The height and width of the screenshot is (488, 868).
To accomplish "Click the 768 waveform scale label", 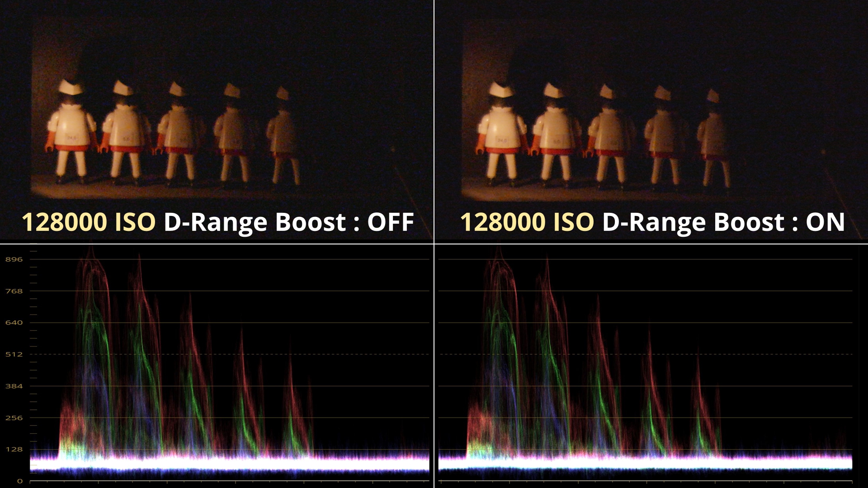I will (x=14, y=291).
